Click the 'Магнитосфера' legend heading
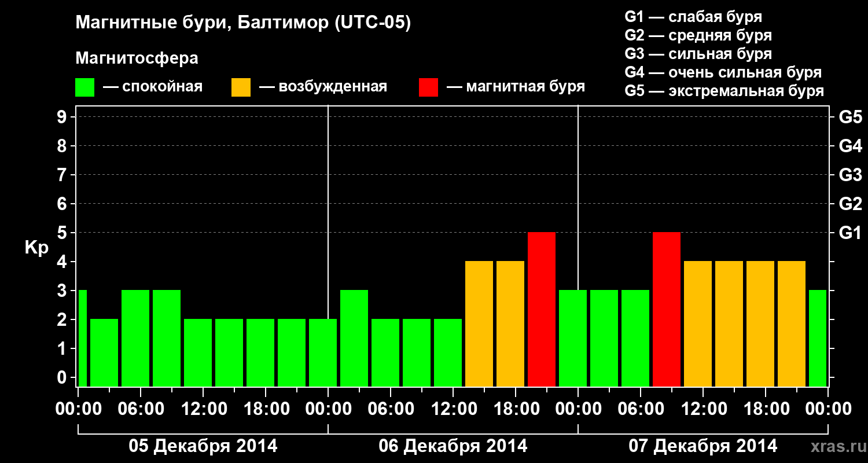The width and height of the screenshot is (868, 463). 137,58
